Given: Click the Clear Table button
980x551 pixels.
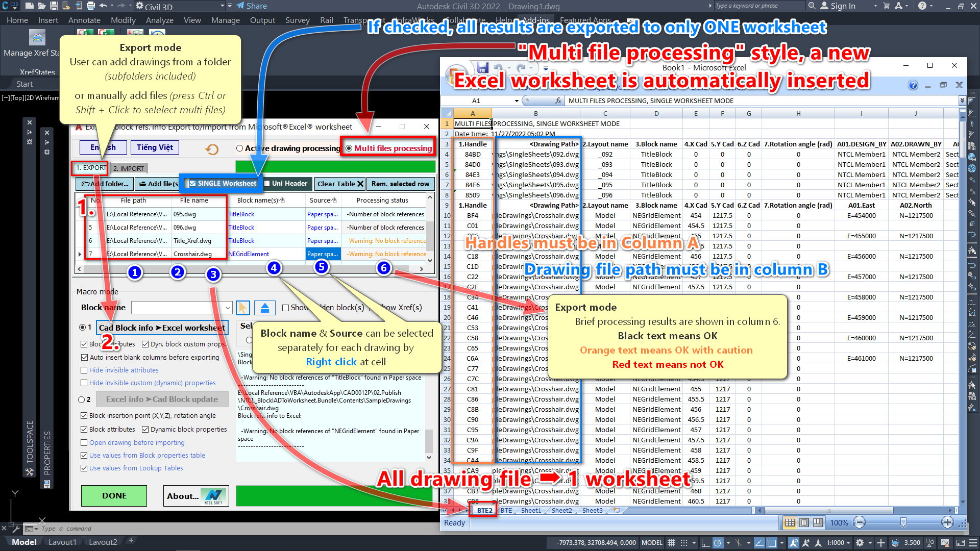Looking at the screenshot, I should coord(340,184).
